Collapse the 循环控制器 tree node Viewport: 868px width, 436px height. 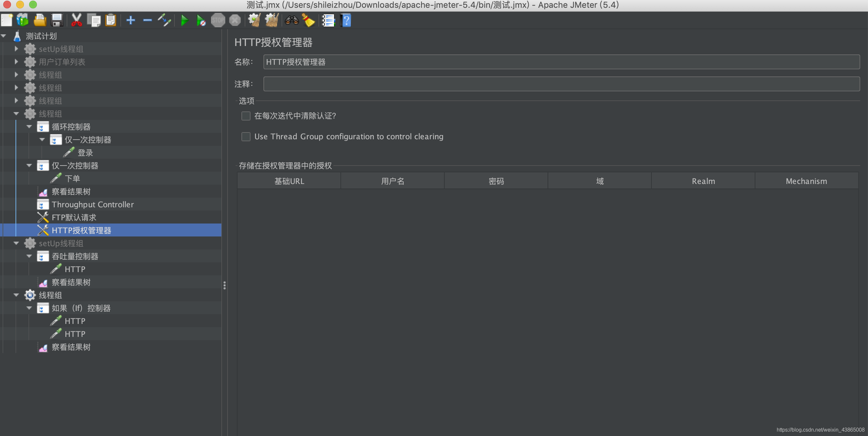pyautogui.click(x=29, y=127)
